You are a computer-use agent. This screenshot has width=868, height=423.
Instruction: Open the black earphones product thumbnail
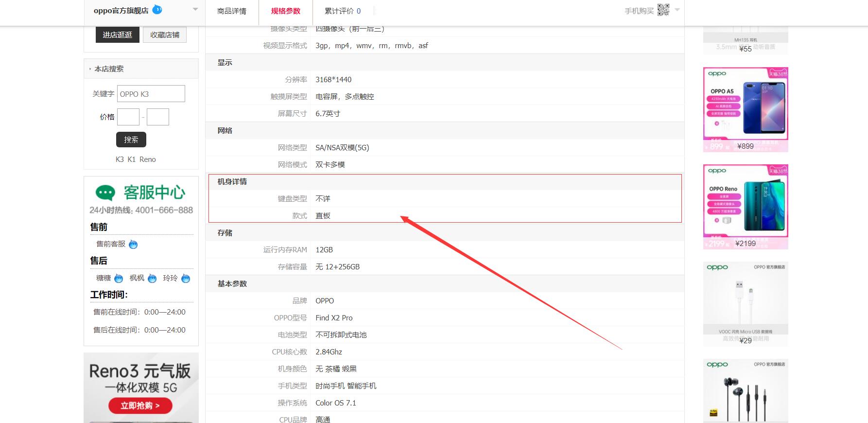tap(746, 391)
